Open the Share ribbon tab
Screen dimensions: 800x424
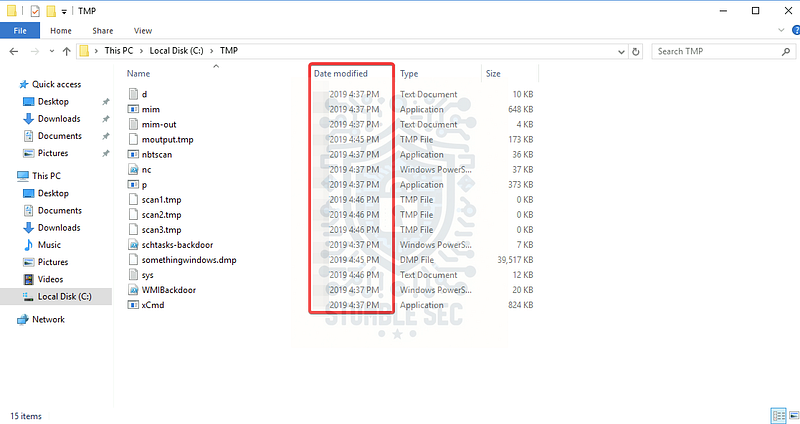tap(103, 31)
